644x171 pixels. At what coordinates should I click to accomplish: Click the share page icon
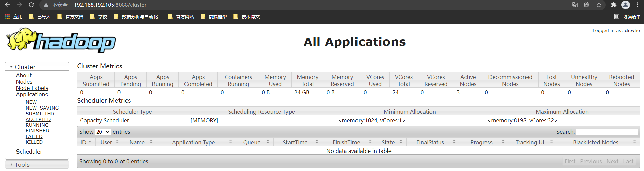(x=587, y=5)
